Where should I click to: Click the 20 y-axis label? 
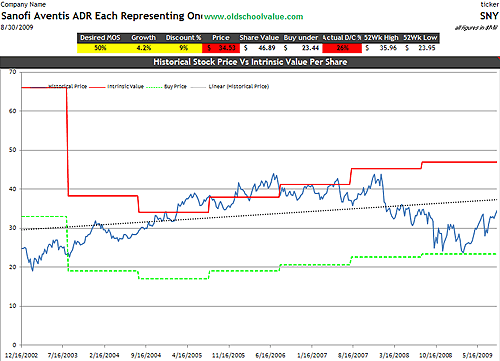[x=12, y=267]
